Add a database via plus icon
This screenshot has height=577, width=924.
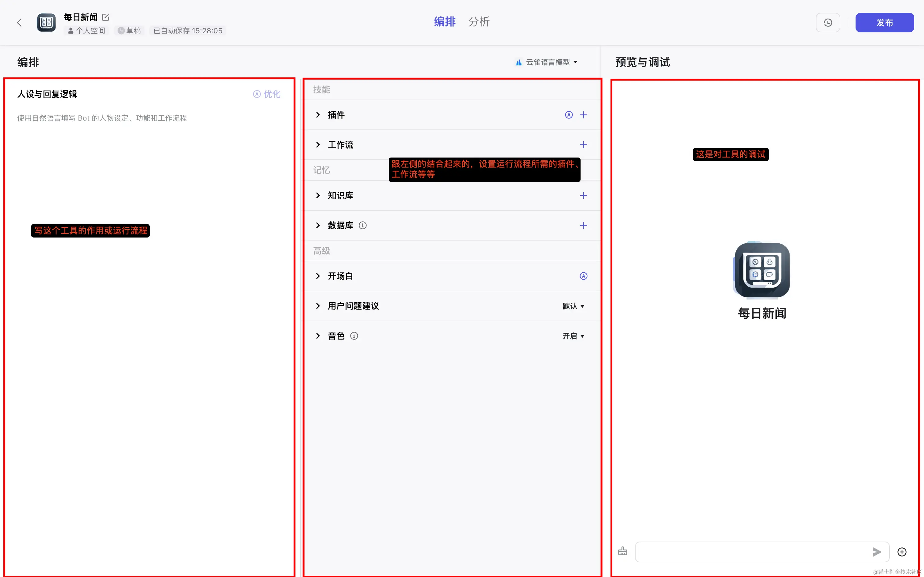click(583, 225)
